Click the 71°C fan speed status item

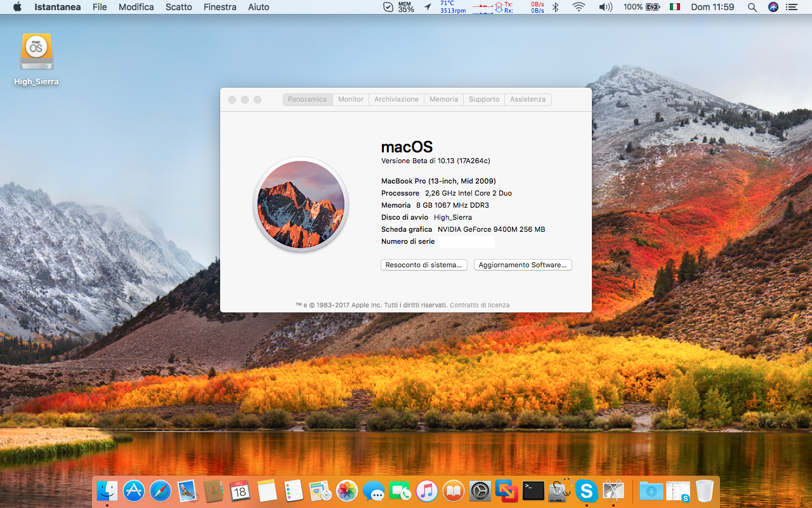click(x=453, y=7)
